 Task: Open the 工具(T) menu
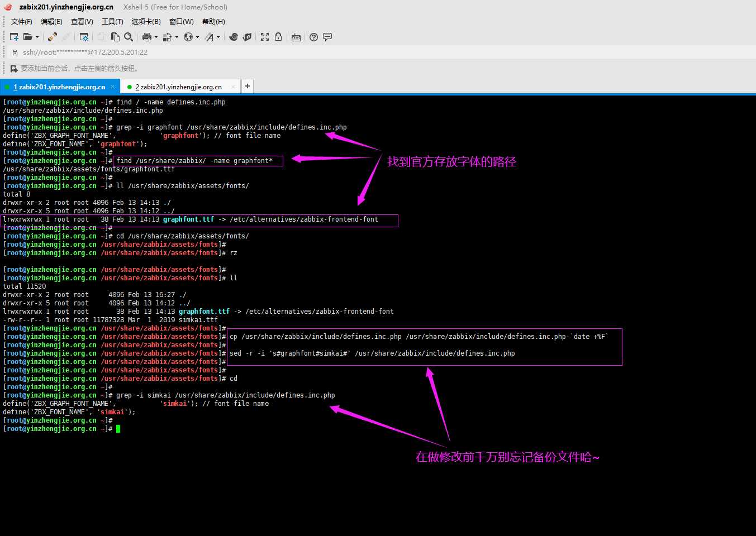112,22
